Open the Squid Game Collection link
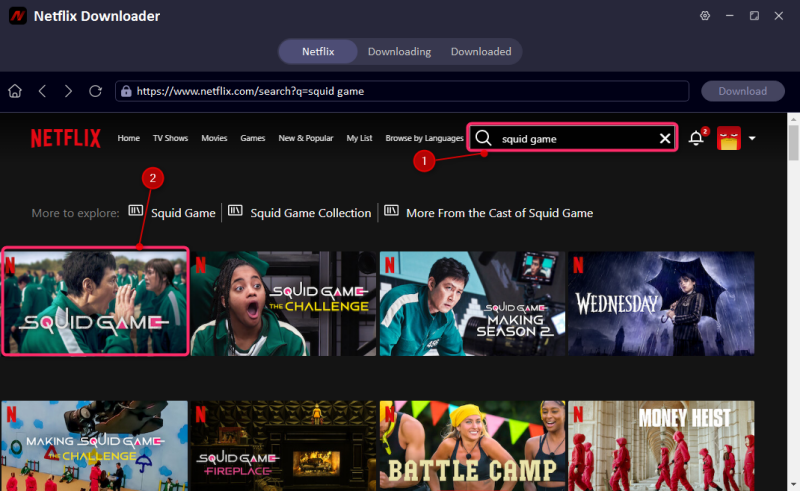This screenshot has width=800, height=491. (x=310, y=213)
